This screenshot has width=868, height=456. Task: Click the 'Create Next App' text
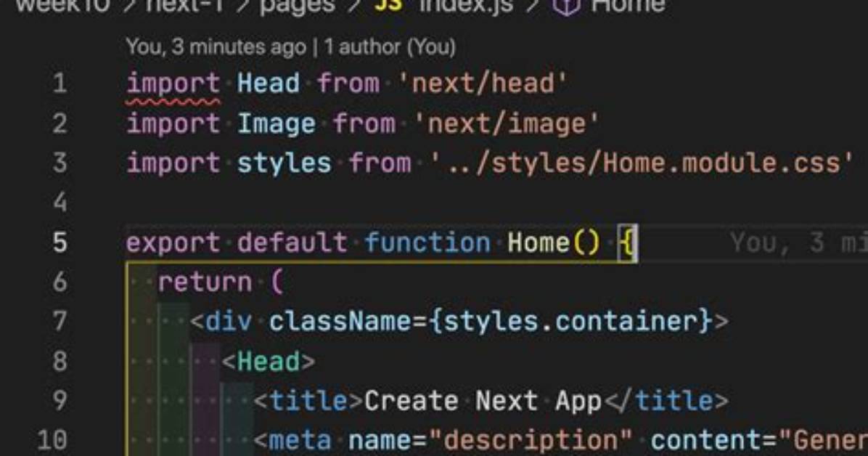pos(483,401)
